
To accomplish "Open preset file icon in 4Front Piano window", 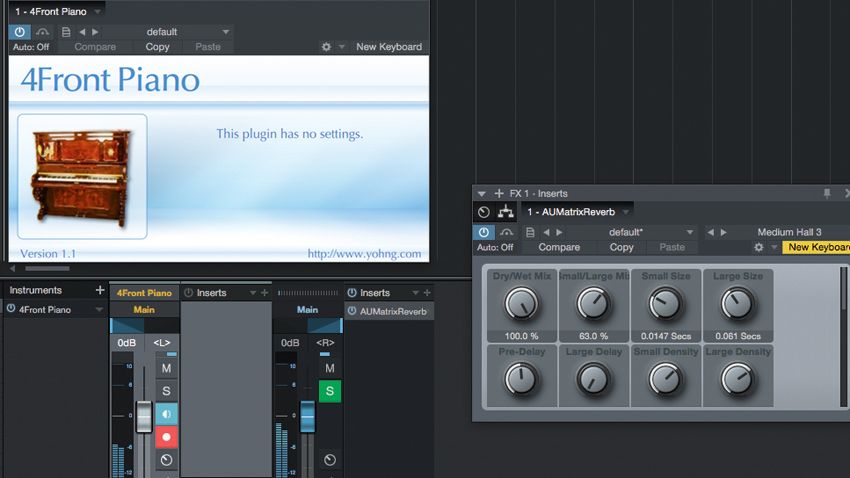I will [66, 32].
